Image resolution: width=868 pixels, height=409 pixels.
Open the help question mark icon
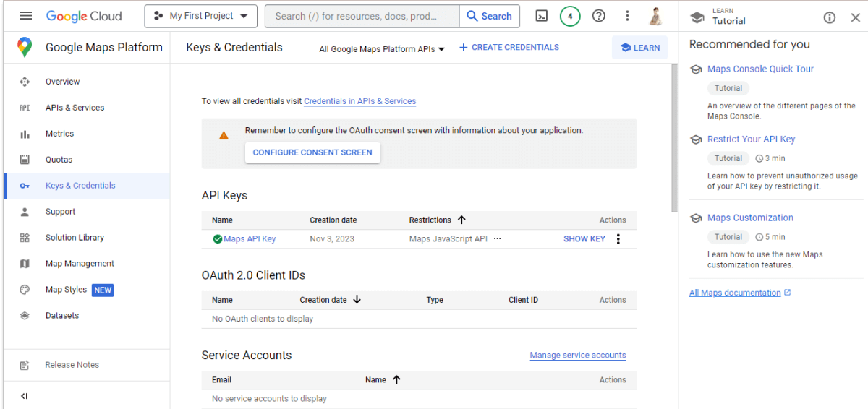pyautogui.click(x=598, y=16)
